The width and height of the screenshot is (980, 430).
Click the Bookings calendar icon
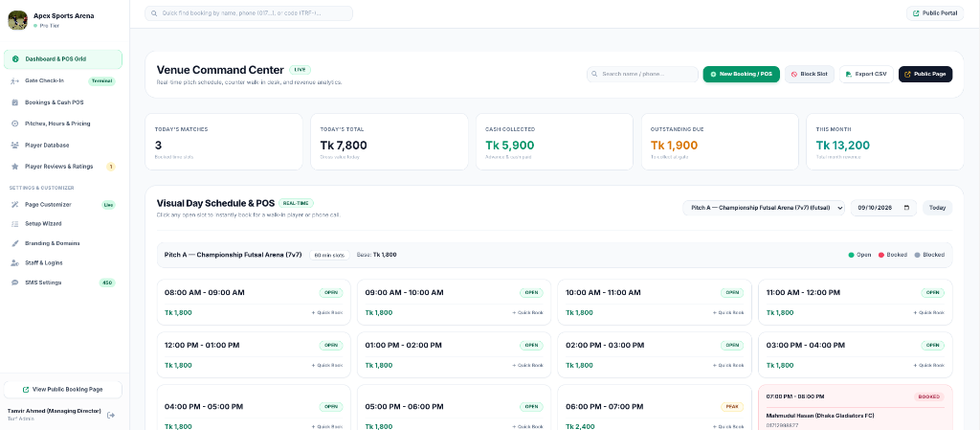15,102
